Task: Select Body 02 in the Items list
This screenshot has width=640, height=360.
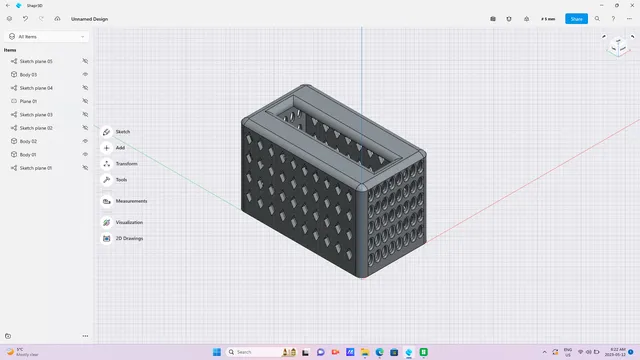Action: [x=28, y=141]
